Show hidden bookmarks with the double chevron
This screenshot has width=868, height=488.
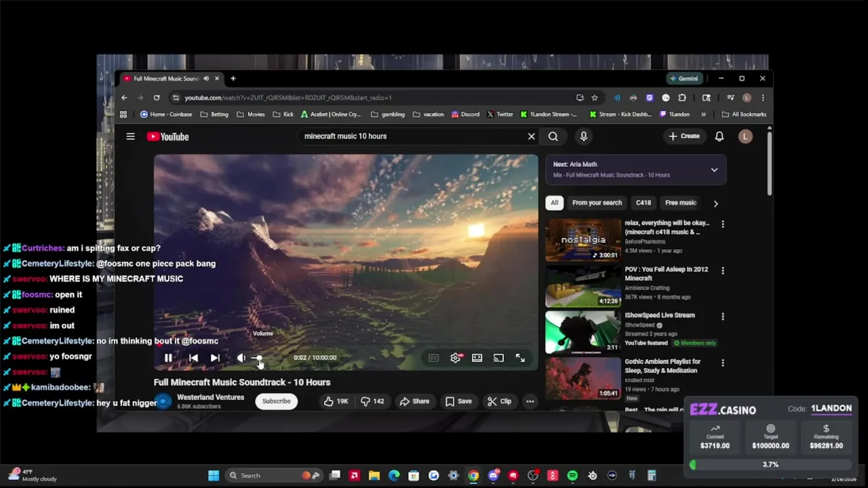tap(703, 115)
